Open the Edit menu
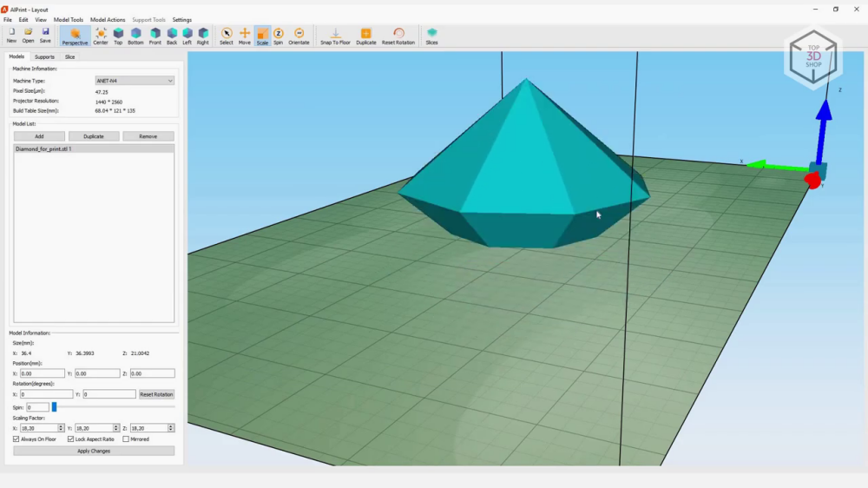This screenshot has width=868, height=488. click(x=23, y=20)
